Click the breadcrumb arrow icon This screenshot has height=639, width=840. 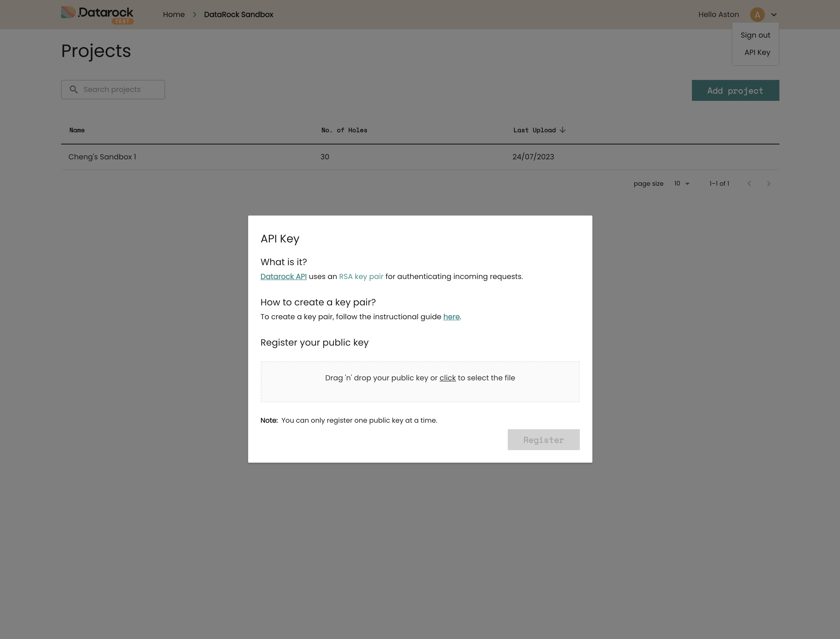click(x=195, y=14)
